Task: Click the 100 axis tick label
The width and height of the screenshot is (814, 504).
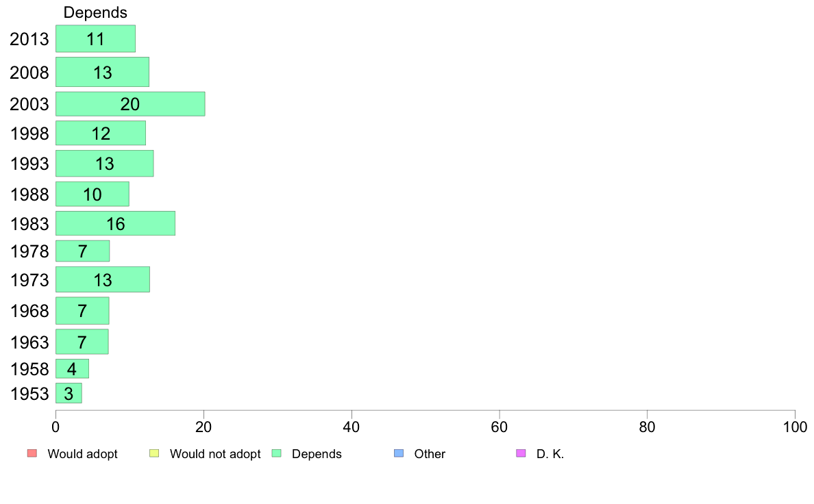Action: coord(795,427)
